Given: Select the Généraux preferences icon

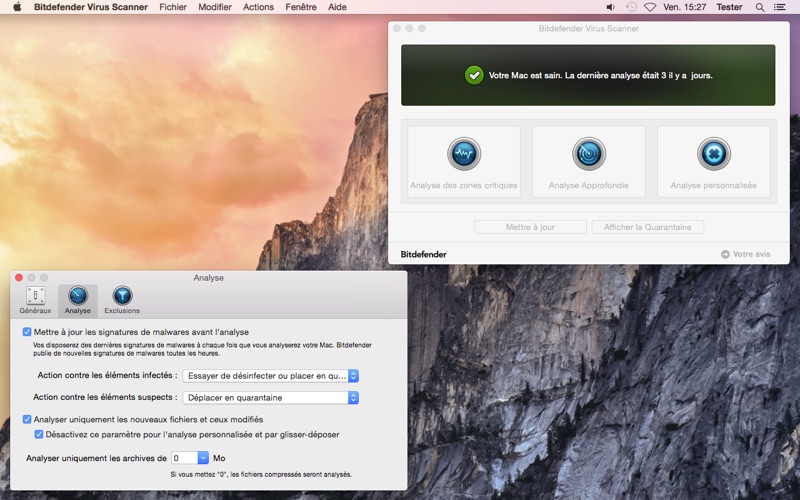Looking at the screenshot, I should pyautogui.click(x=35, y=295).
